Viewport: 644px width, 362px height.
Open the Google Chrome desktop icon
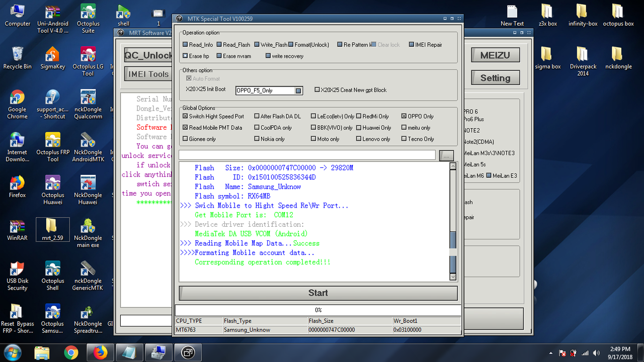pos(17,105)
